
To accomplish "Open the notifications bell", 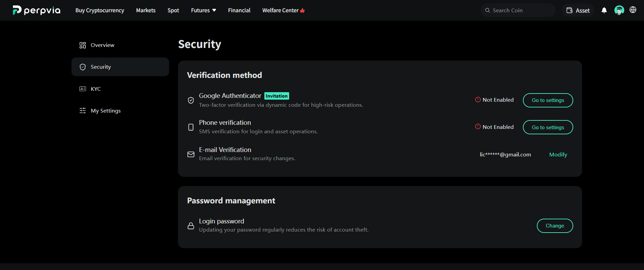I will point(604,10).
